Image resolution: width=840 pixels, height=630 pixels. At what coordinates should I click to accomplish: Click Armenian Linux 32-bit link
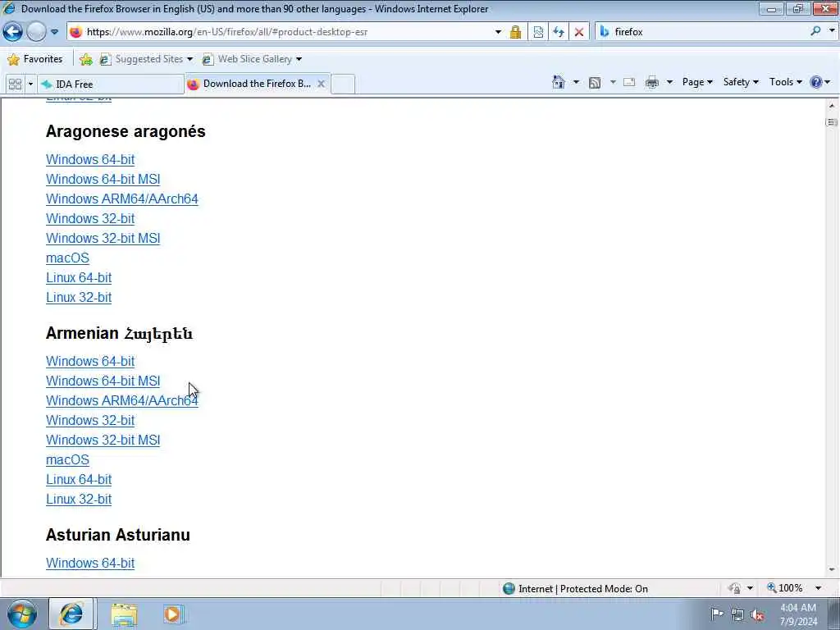click(x=79, y=500)
